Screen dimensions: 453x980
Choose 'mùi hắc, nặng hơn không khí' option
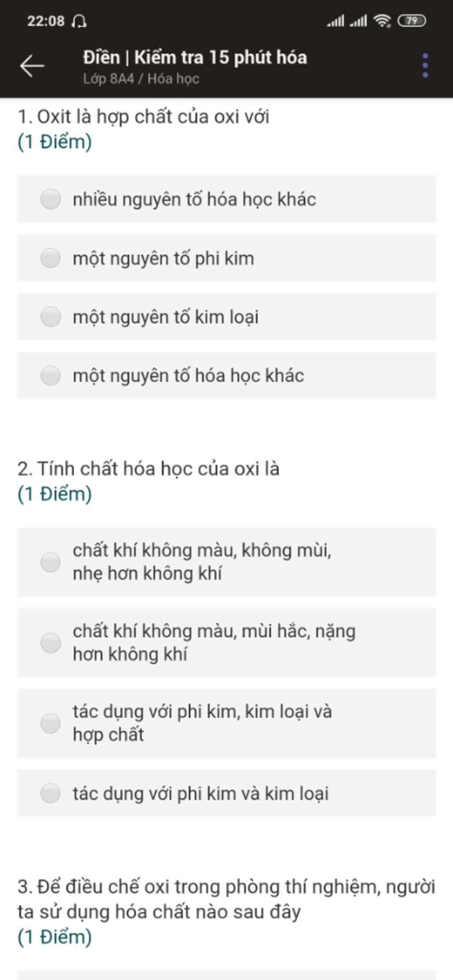(x=50, y=643)
